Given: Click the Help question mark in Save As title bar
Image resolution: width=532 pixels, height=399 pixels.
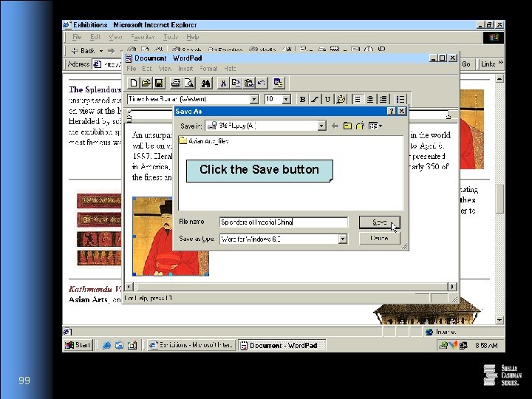Looking at the screenshot, I should 391,111.
